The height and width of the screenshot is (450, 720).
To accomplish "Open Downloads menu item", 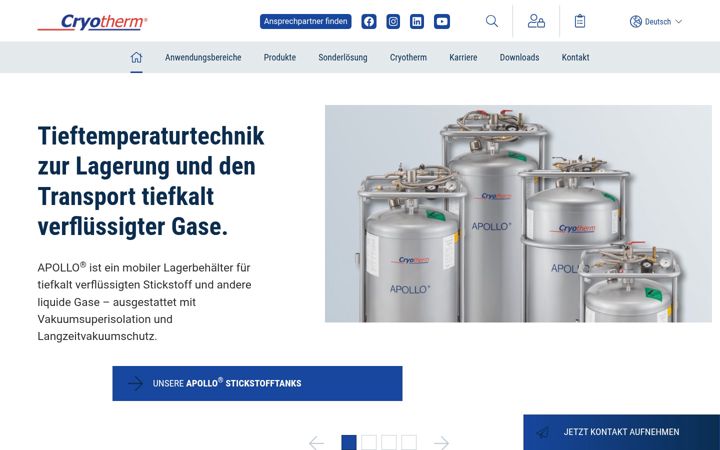I will pos(519,57).
